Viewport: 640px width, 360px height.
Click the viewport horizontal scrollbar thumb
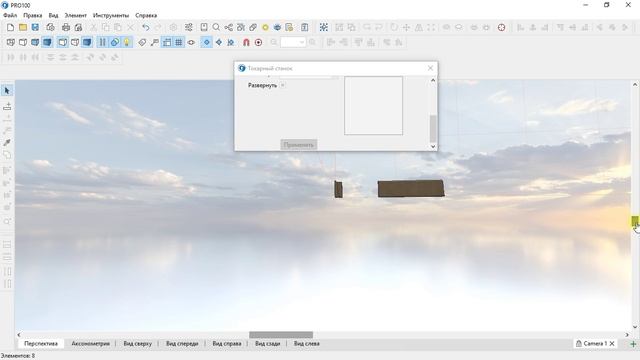281,335
